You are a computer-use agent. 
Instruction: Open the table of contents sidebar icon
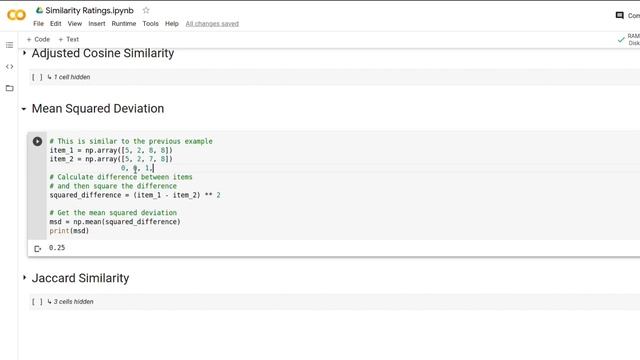(9, 45)
